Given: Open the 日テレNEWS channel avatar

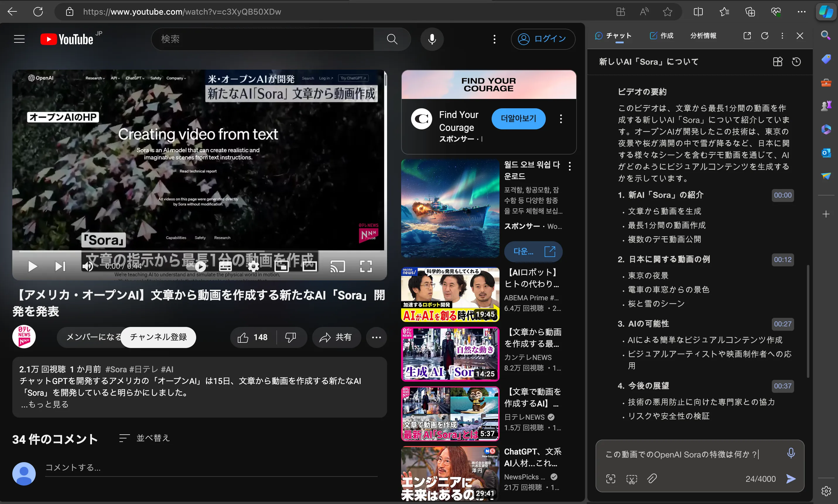Looking at the screenshot, I should (x=24, y=337).
